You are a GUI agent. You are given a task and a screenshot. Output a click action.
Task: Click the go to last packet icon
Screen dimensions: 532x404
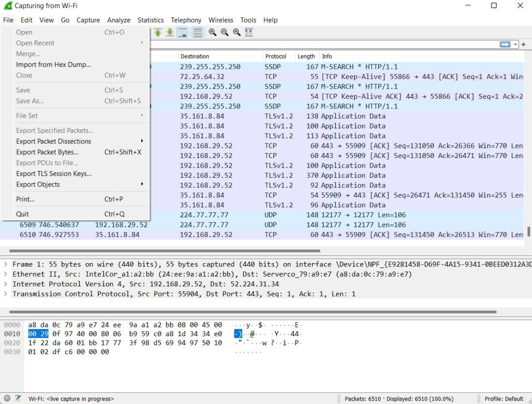170,32
